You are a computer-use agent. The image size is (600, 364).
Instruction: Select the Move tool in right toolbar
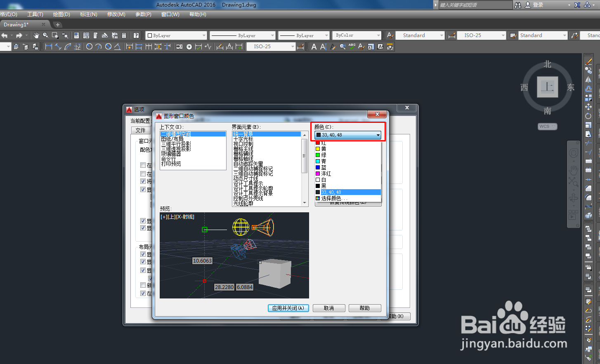(588, 107)
